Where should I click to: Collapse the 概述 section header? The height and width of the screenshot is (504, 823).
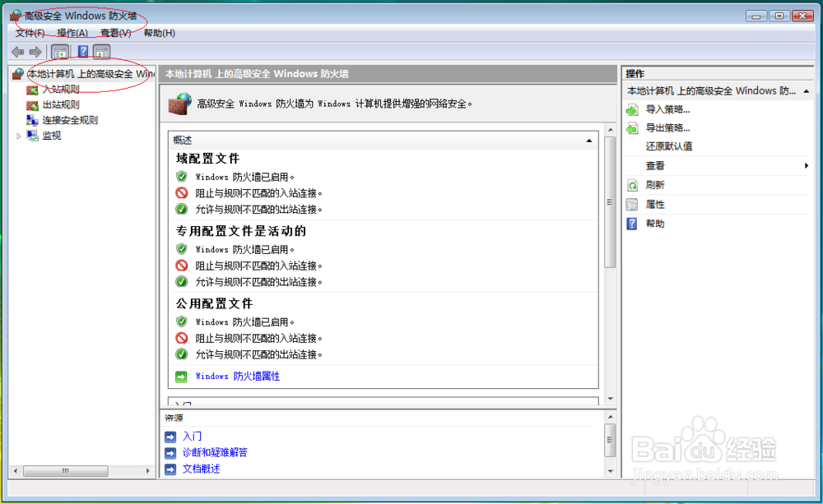pyautogui.click(x=589, y=139)
